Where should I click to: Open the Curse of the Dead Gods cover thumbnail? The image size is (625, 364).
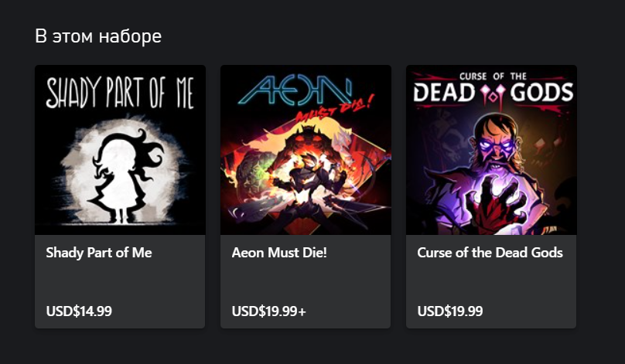(491, 150)
